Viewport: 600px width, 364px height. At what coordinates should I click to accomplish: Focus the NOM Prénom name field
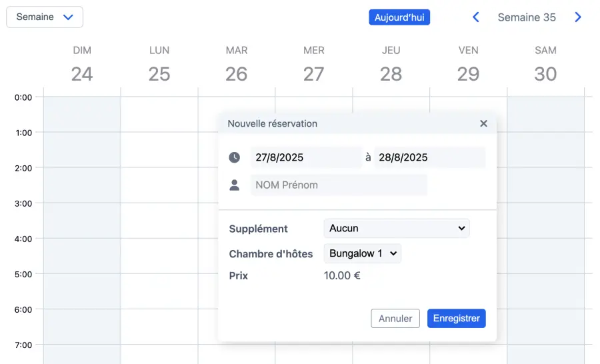[339, 185]
